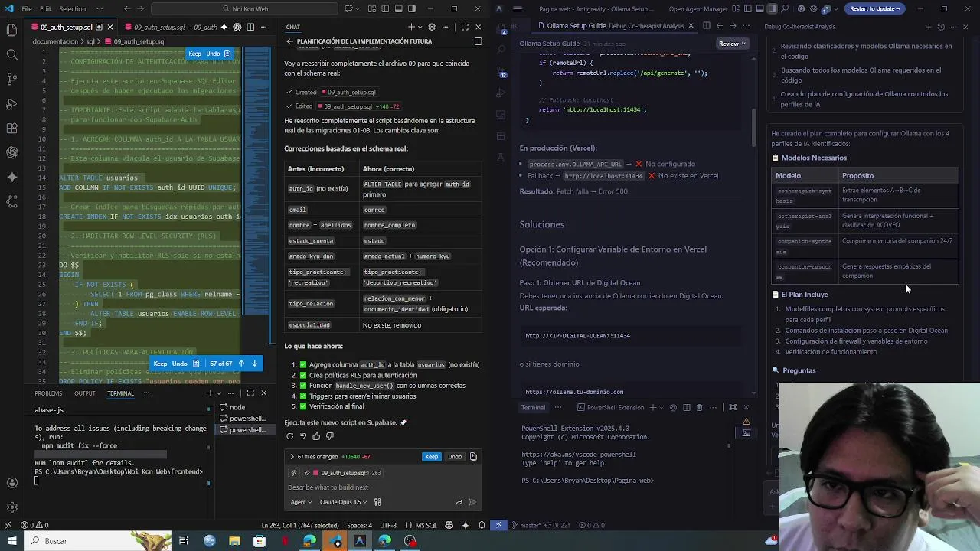Image resolution: width=980 pixels, height=551 pixels.
Task: Go to previous change in the diff navigator
Action: coord(241,364)
